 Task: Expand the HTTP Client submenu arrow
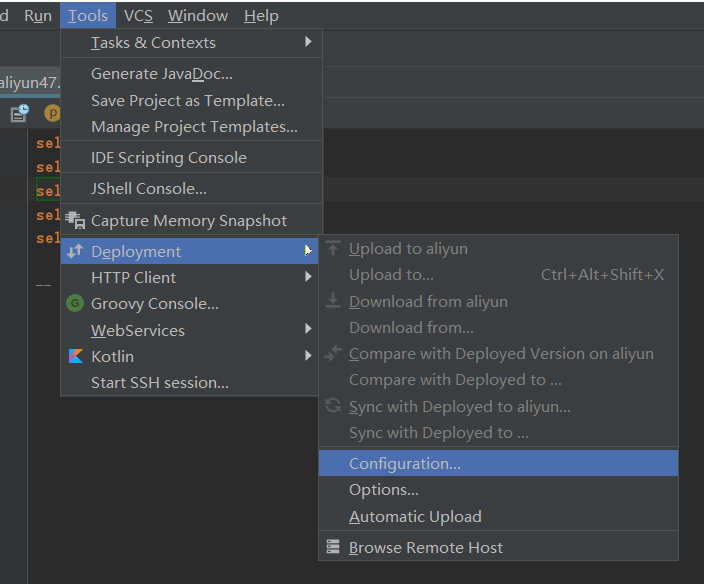point(308,277)
